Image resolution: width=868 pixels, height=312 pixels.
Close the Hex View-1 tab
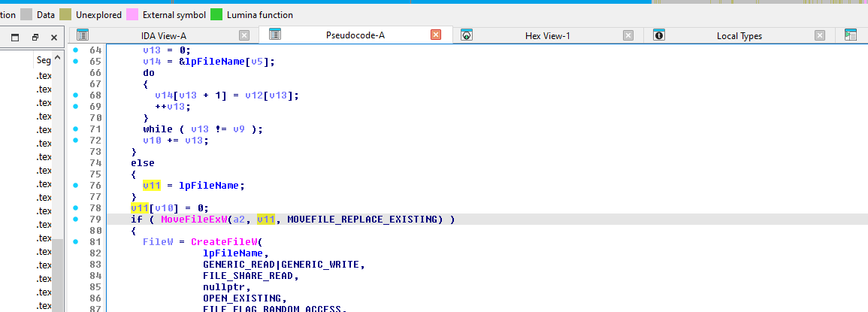(x=628, y=35)
